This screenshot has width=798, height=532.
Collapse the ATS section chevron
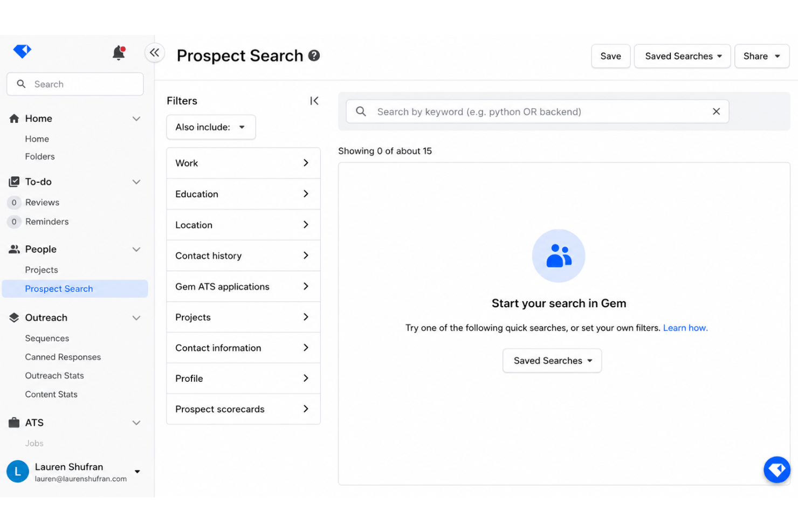(136, 423)
